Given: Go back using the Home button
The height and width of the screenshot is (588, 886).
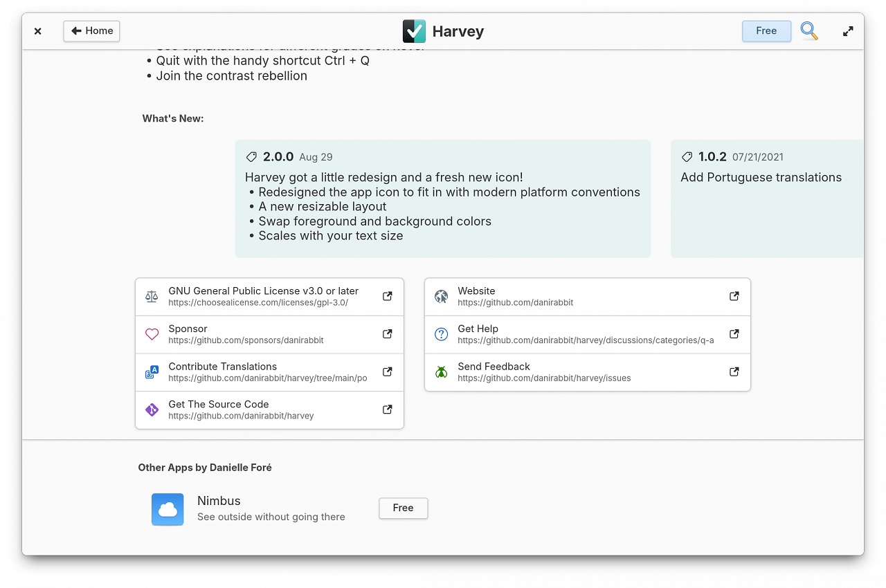Looking at the screenshot, I should point(91,31).
